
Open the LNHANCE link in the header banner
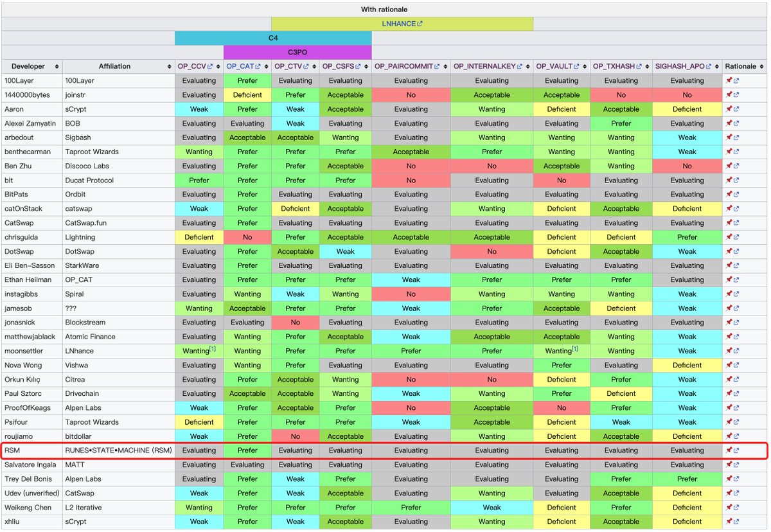tap(400, 23)
